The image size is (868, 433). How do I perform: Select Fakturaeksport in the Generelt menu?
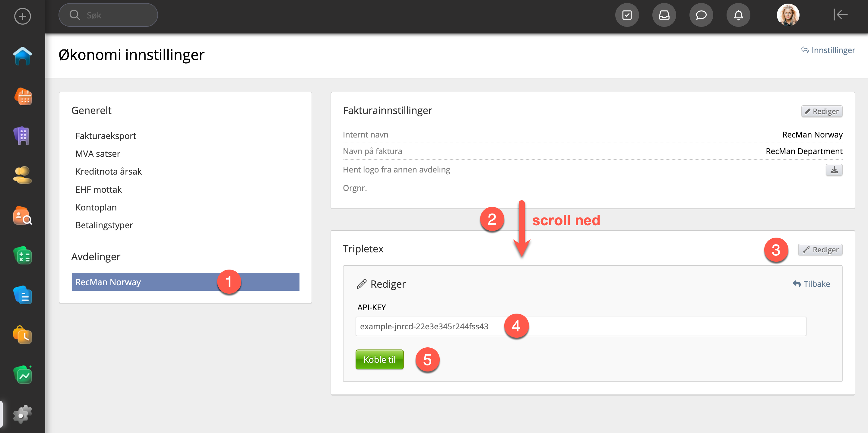click(106, 136)
